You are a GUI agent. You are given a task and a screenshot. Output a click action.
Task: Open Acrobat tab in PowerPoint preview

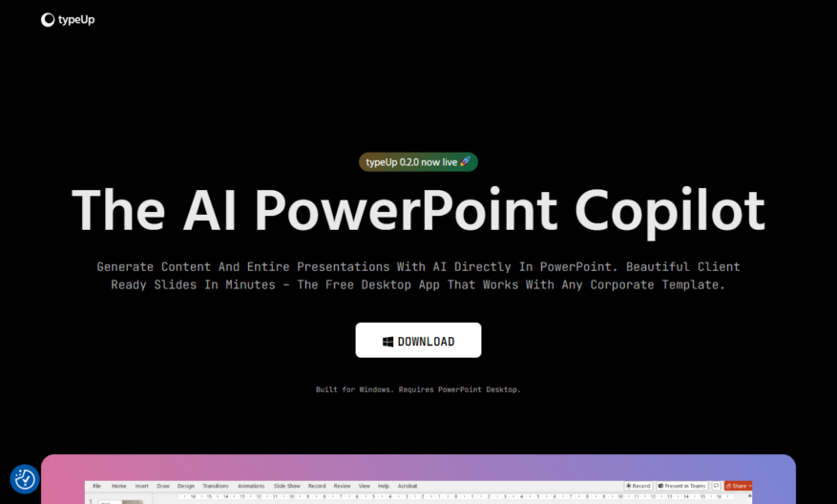(x=408, y=486)
